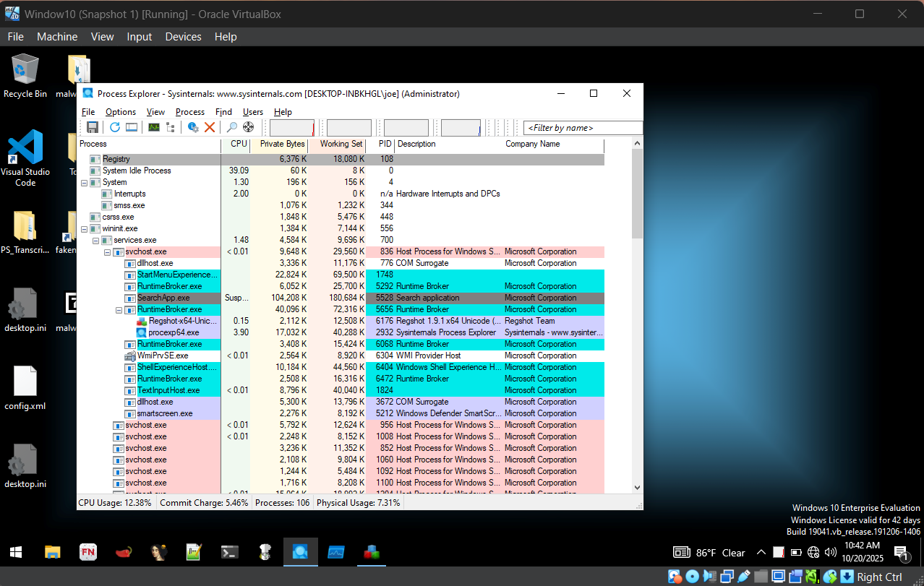The height and width of the screenshot is (586, 924).
Task: Open the green notepad taskbar icon
Action: (194, 552)
